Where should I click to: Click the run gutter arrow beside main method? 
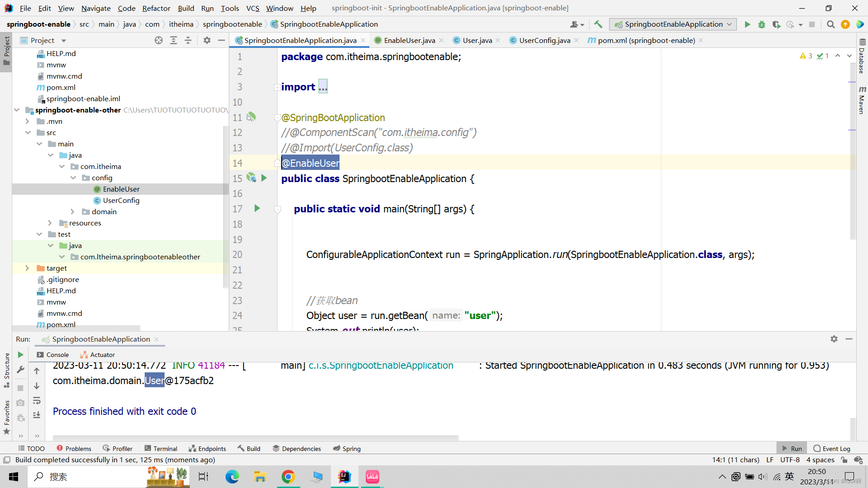click(x=257, y=208)
